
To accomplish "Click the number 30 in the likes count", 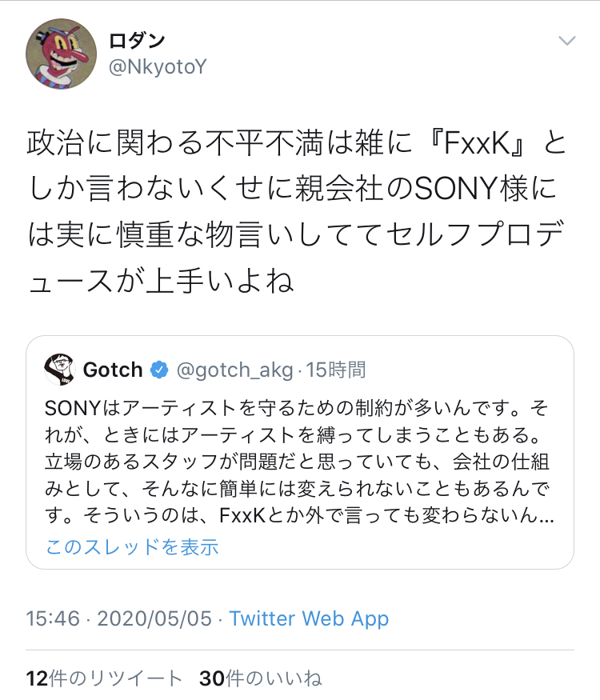I will click(210, 679).
